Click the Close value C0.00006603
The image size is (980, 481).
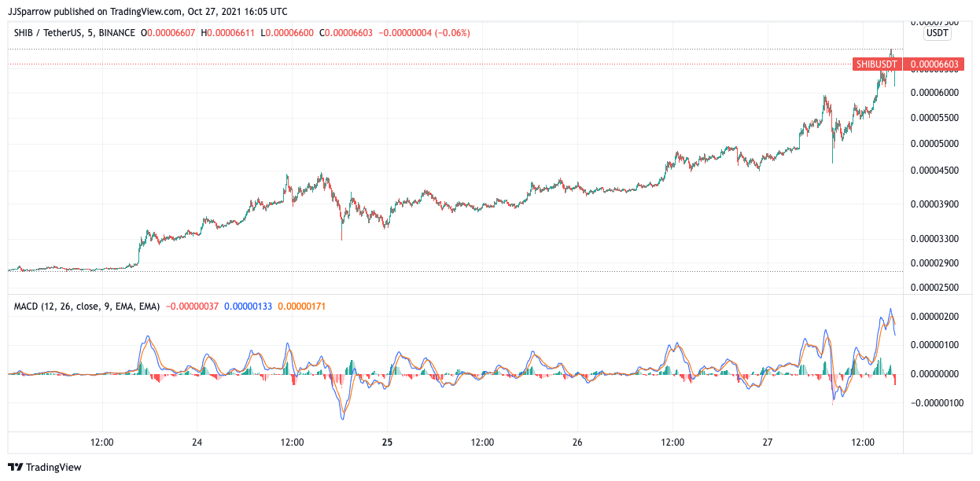[x=346, y=33]
